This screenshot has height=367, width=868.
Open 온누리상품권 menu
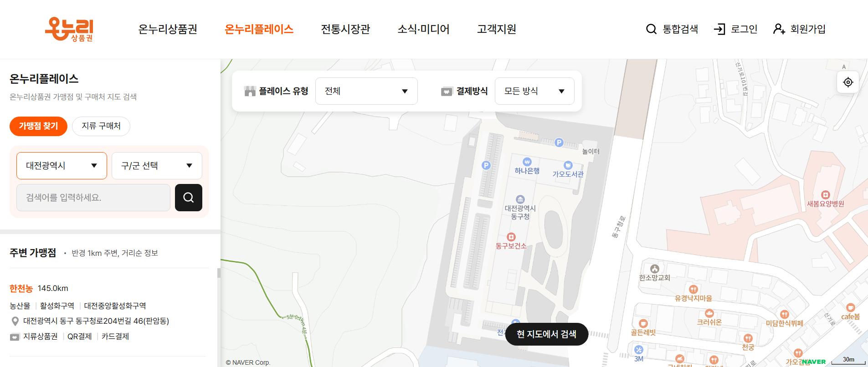coord(168,29)
